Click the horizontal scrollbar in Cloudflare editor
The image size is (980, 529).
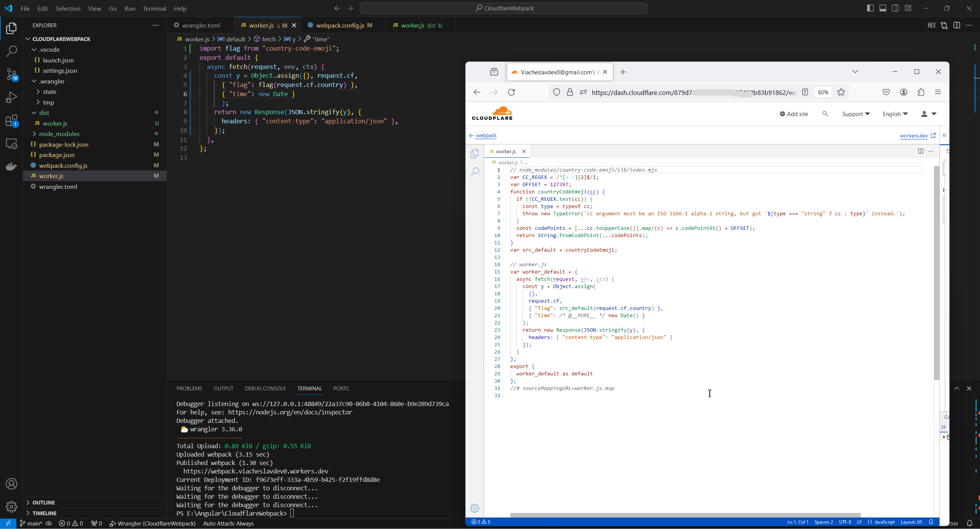pos(685,515)
